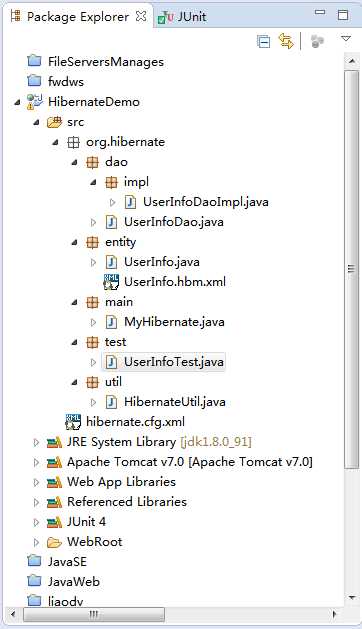The height and width of the screenshot is (629, 362).
Task: Click the JavaSE project folder icon
Action: point(35,561)
